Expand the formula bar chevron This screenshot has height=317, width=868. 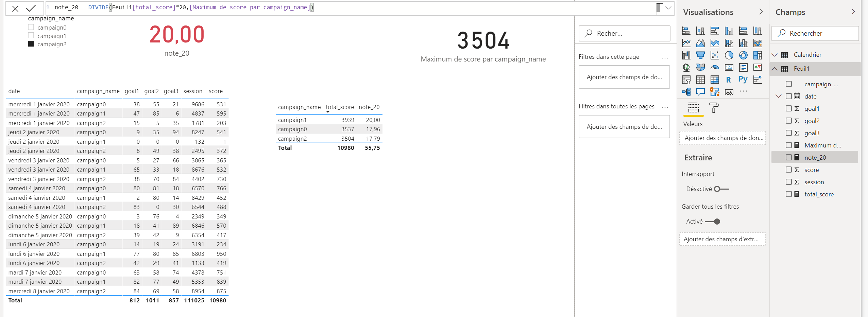(668, 8)
